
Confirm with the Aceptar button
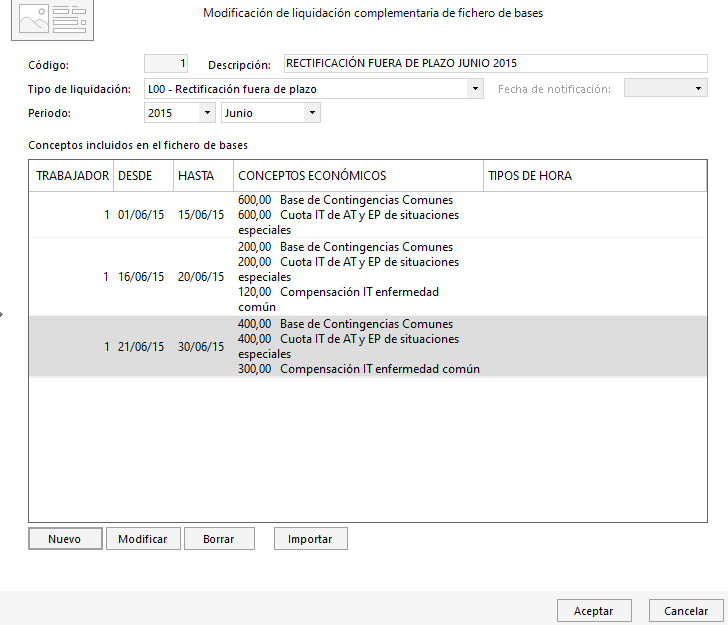[594, 611]
